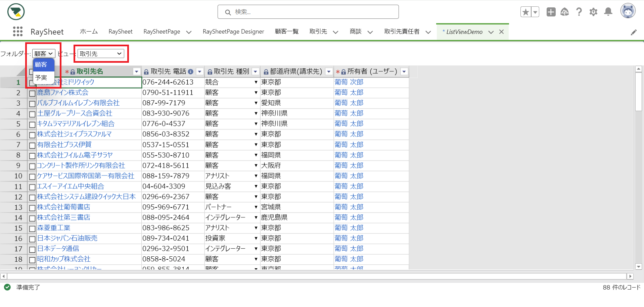
Task: Click lock icon in 所有者 (ユーザー) header
Action: (x=343, y=72)
